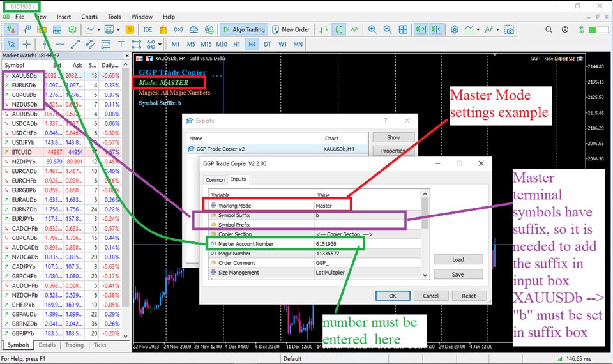Screen dimensions: 613x364
Task: Click Master Account Number value 6151938
Action: [x=368, y=243]
